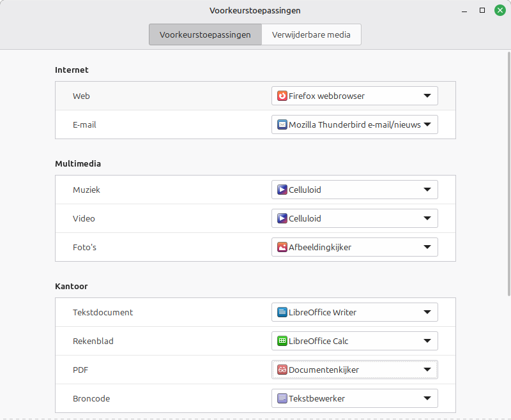Click the text 'Tekstbewerker'
Screen dimensions: 511x420
pos(317,398)
